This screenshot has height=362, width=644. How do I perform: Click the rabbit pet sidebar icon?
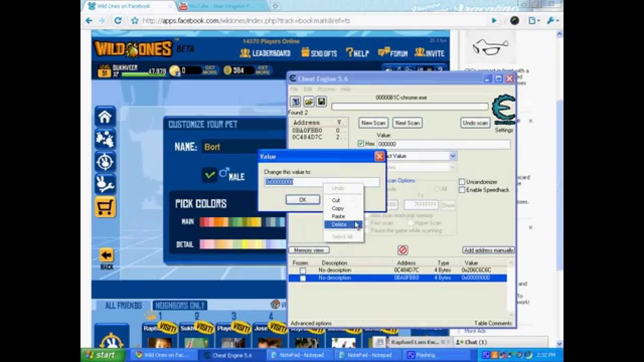click(x=105, y=185)
